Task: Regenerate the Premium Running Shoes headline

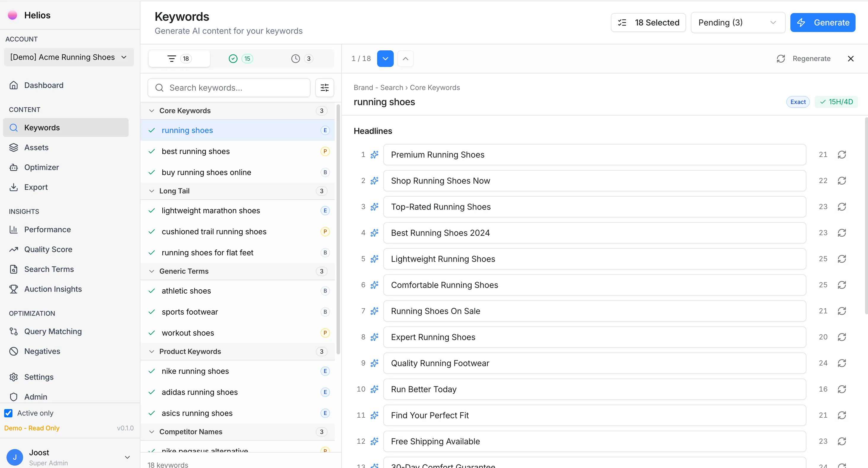Action: coord(842,154)
